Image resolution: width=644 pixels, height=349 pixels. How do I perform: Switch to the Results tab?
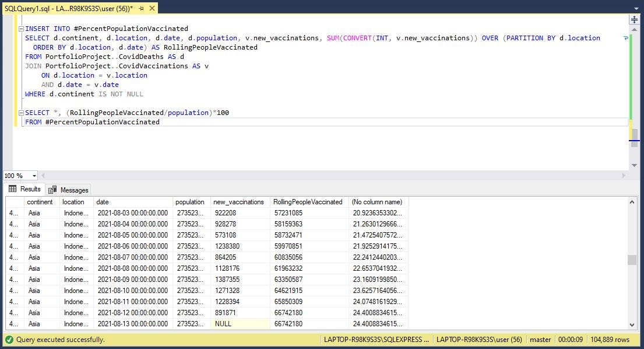pos(24,189)
